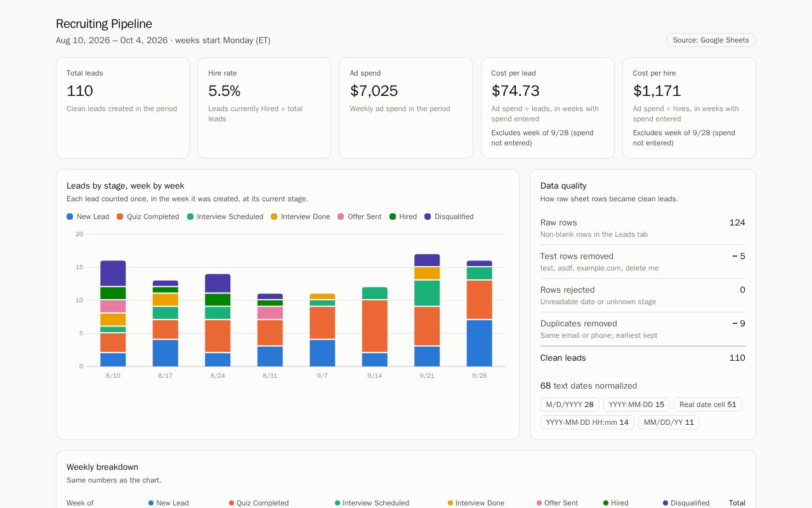Click the Duplicates removed entry
This screenshot has height=508, width=812.
tap(643, 329)
